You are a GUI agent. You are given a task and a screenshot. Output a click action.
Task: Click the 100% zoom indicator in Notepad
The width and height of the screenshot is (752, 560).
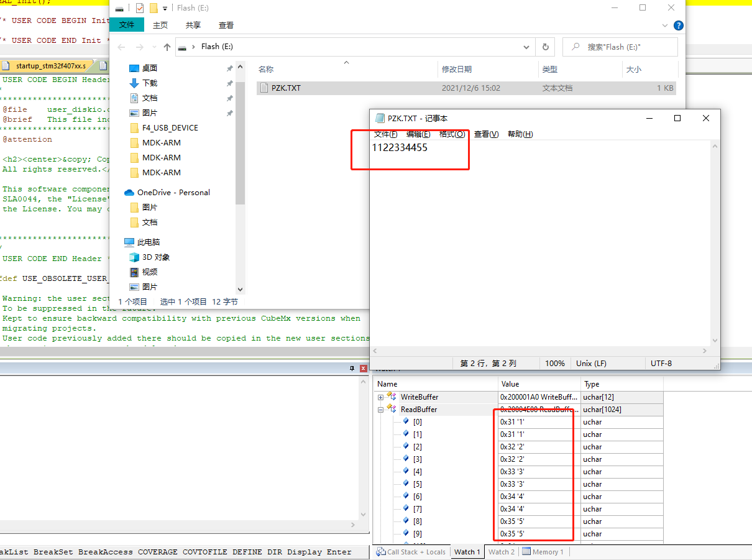[x=554, y=363]
